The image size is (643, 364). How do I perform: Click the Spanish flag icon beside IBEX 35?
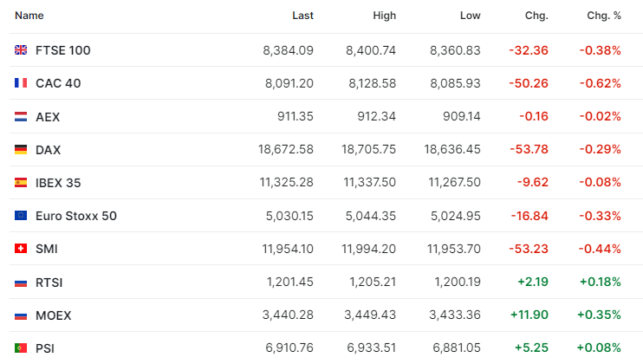click(21, 182)
